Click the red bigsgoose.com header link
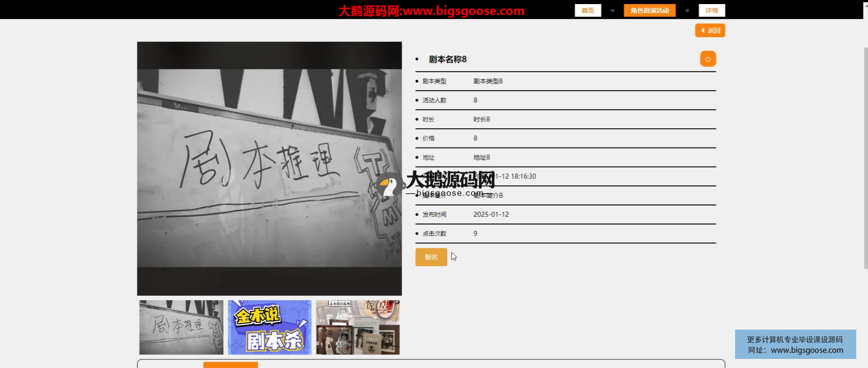 coord(431,11)
